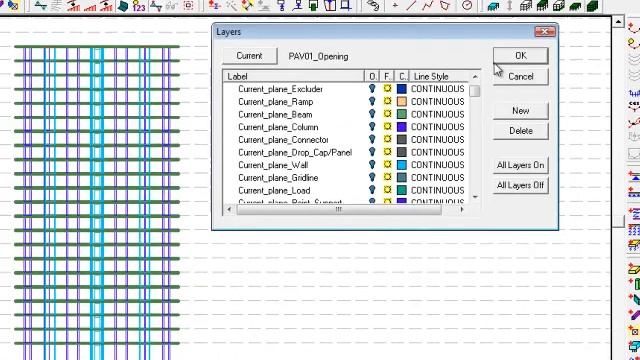
Task: Click the yellow diamond icon in toolbar
Action: click(247, 6)
